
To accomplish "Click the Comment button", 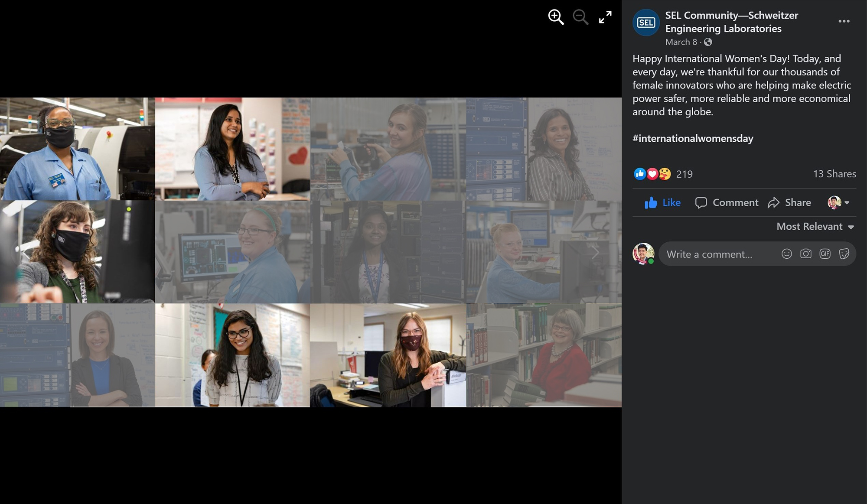I will 727,202.
